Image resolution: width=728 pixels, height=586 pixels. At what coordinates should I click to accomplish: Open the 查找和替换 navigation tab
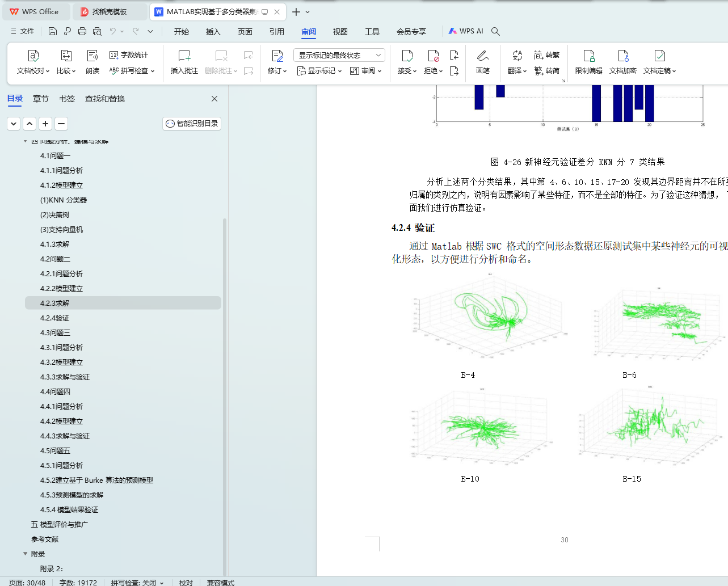(105, 99)
